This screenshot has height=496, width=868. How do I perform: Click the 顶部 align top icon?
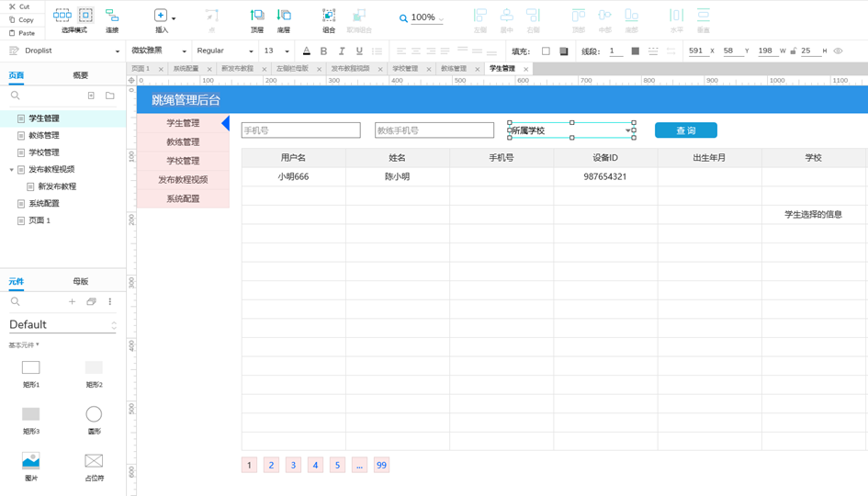[x=579, y=15]
